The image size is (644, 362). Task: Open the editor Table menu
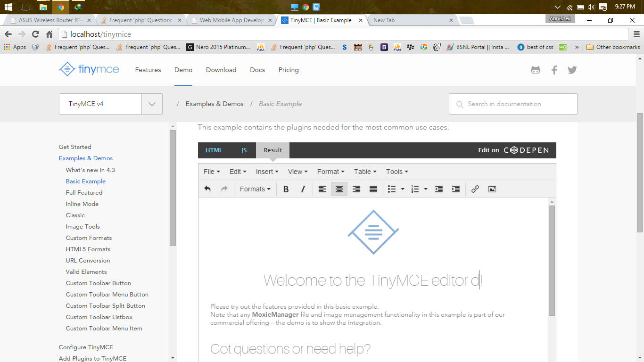click(x=365, y=172)
